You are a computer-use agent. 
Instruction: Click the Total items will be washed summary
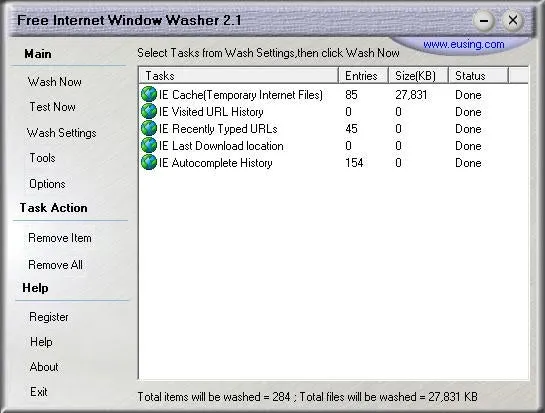pos(308,397)
